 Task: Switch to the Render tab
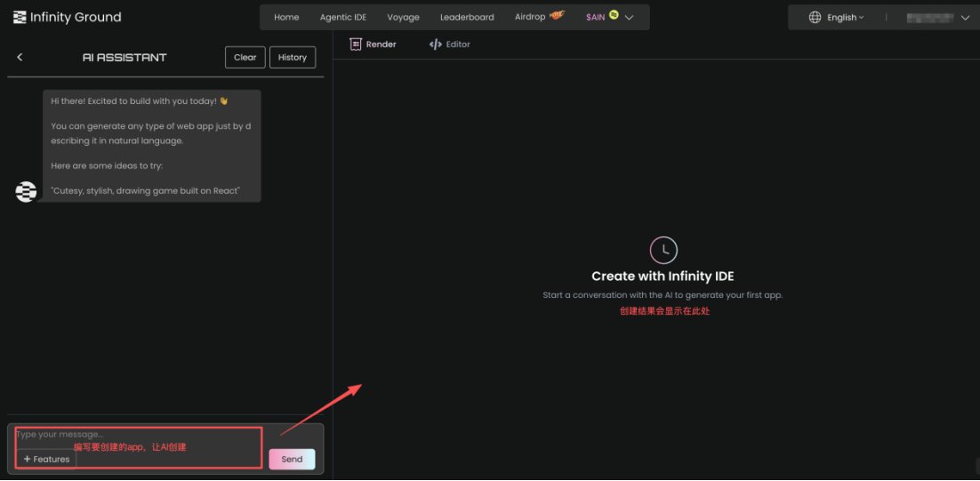pos(374,44)
